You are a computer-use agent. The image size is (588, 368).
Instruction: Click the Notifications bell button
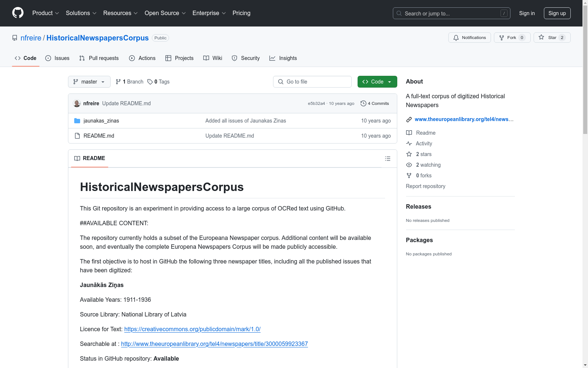[x=470, y=38]
